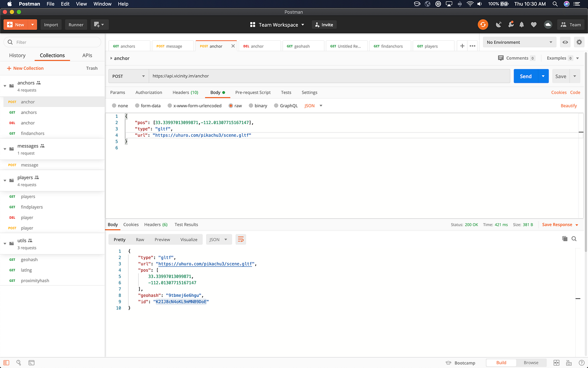The height and width of the screenshot is (368, 588).
Task: Open the request Authorization tab
Action: [149, 93]
